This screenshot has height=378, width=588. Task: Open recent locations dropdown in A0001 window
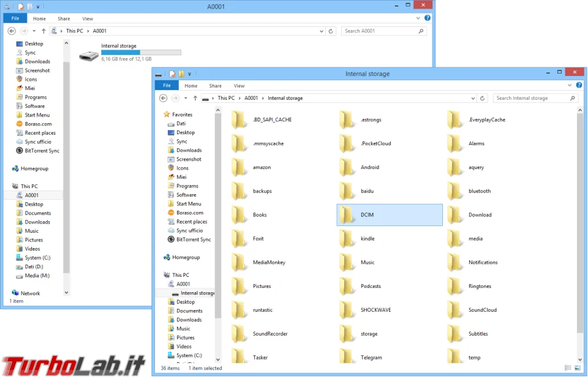(x=34, y=31)
